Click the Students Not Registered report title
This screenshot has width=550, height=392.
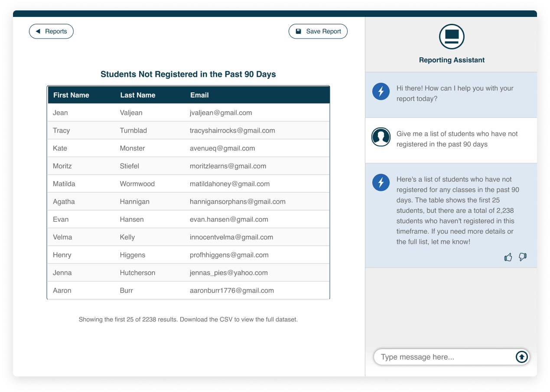[188, 74]
